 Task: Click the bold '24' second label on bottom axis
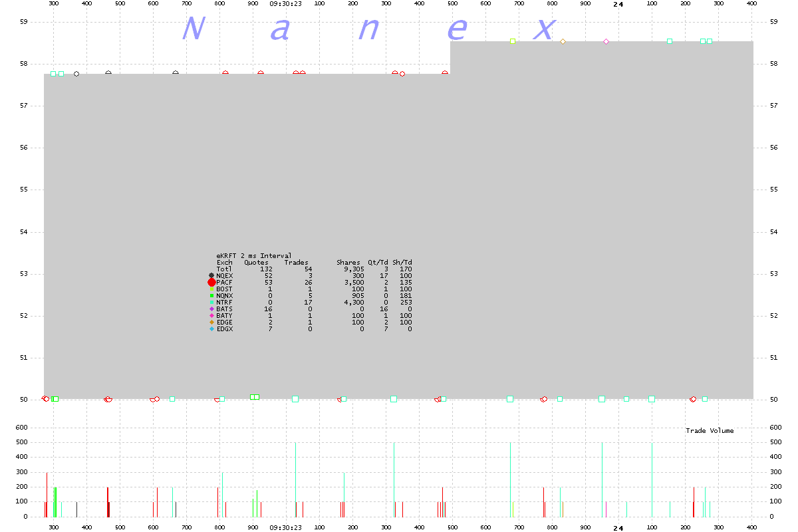coord(618,528)
